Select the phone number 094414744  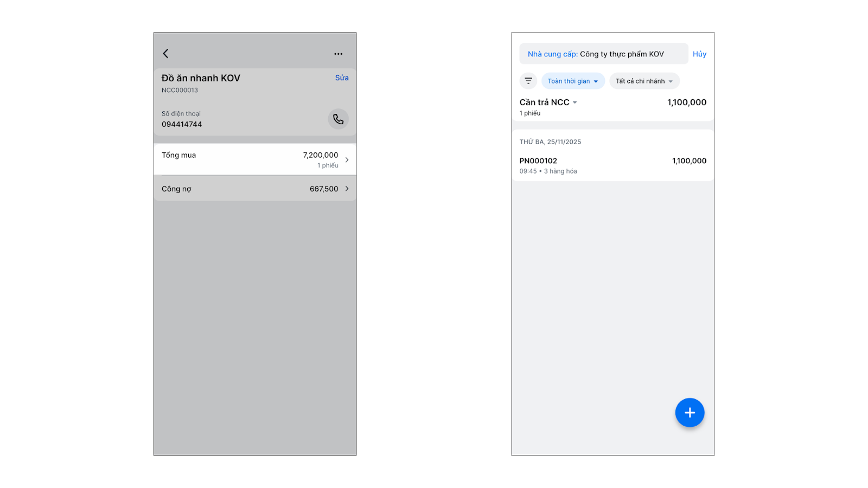(x=182, y=124)
